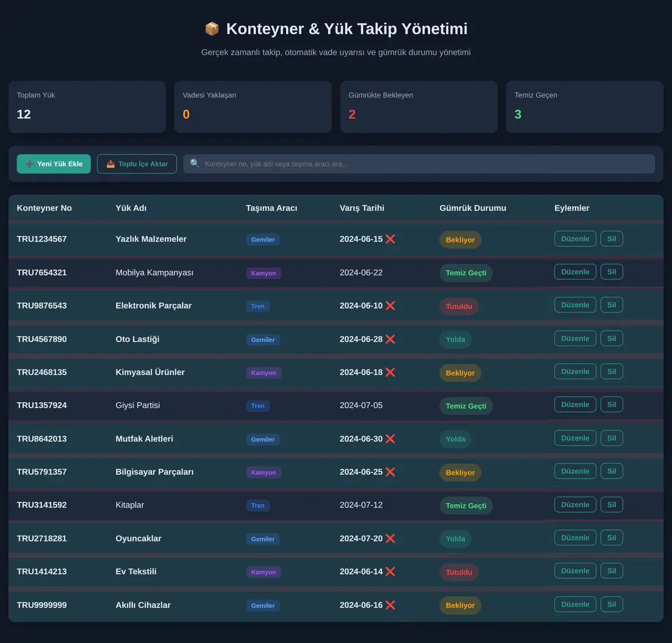Screen dimensions: 672x643
Task: Delete the Giysi Partisi row
Action: [612, 405]
